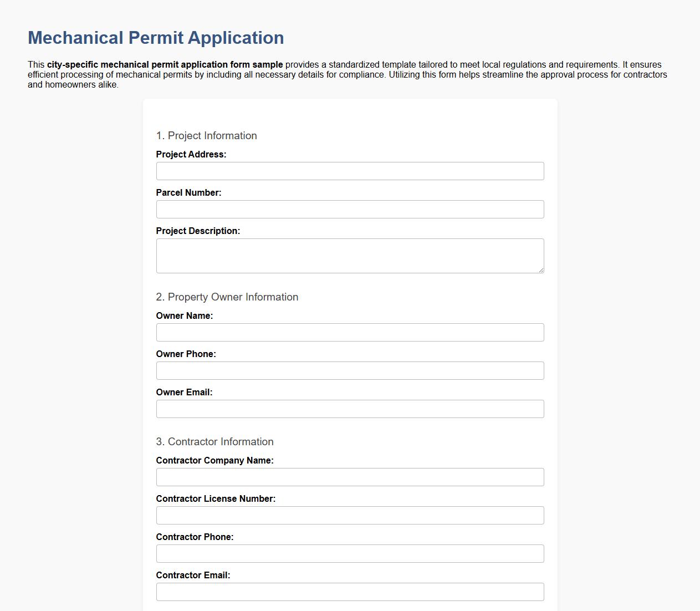Select the Contractor Email input field
The image size is (700, 611).
(x=350, y=592)
